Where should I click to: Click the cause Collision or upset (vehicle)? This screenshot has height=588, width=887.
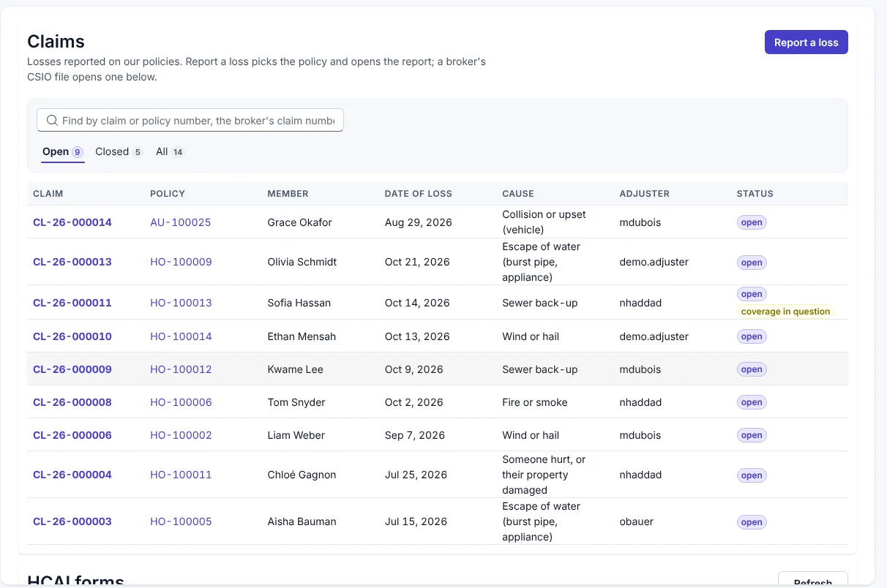click(544, 222)
